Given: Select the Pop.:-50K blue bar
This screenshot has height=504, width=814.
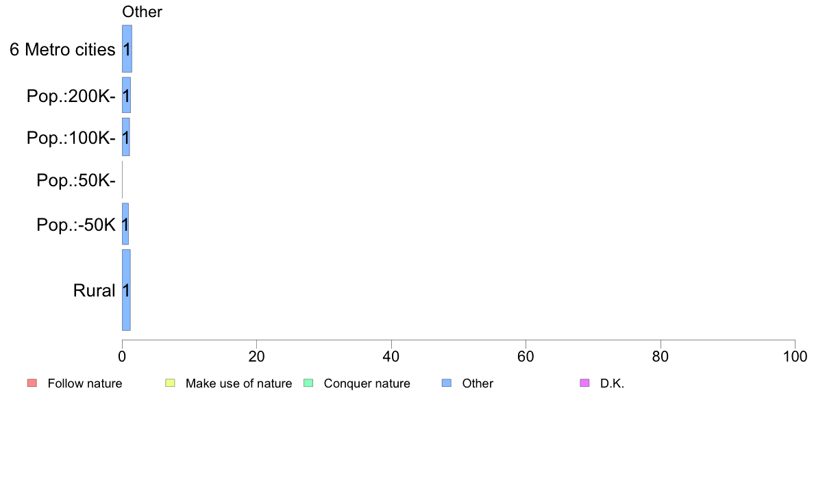Looking at the screenshot, I should 125,224.
